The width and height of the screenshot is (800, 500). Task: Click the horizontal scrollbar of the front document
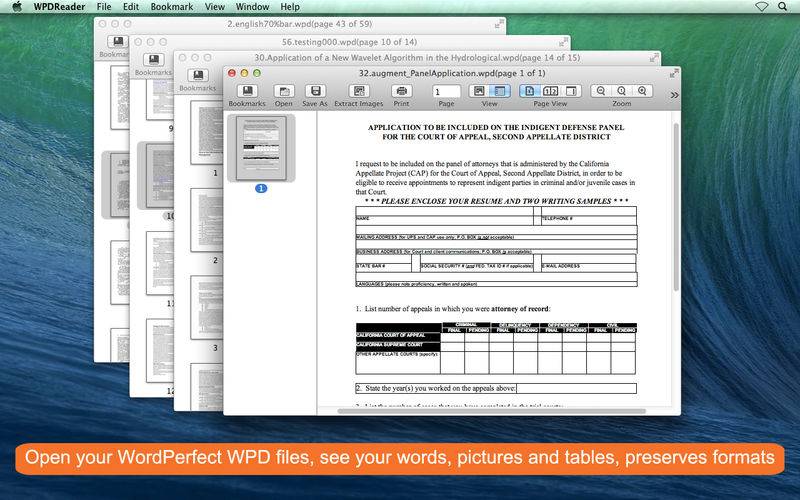[491, 411]
